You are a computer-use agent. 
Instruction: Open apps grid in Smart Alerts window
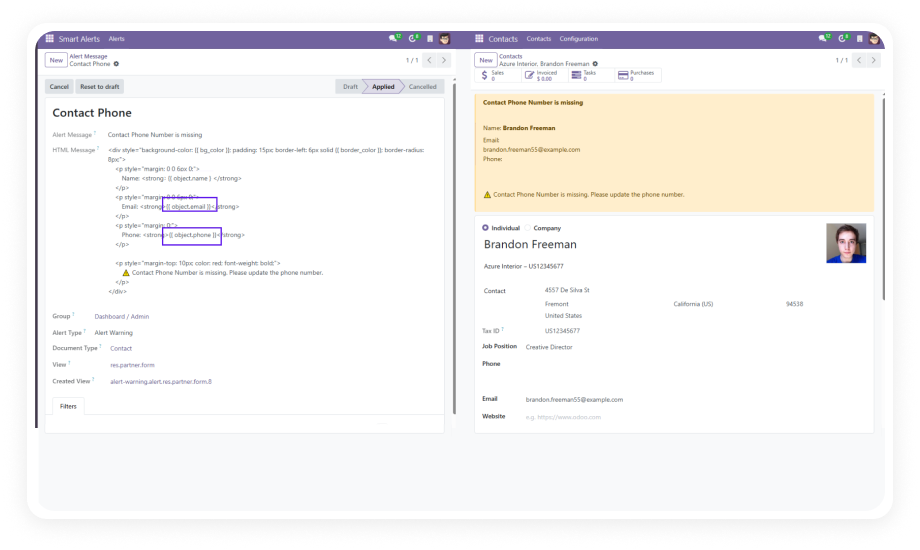coord(50,39)
